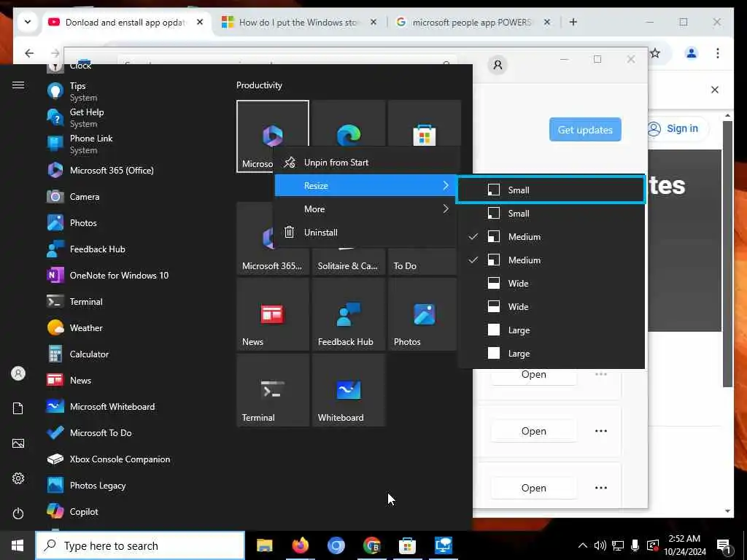Expand the More submenu arrow

tap(446, 209)
